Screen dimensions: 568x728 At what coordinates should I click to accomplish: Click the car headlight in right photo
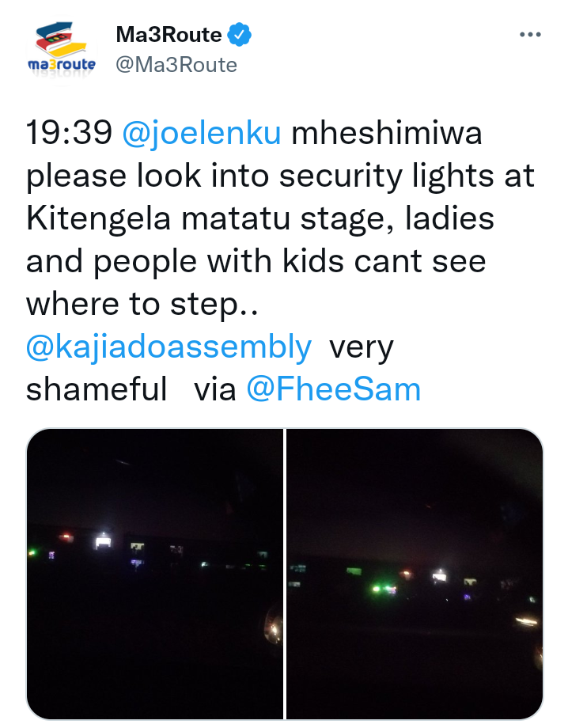[x=527, y=620]
